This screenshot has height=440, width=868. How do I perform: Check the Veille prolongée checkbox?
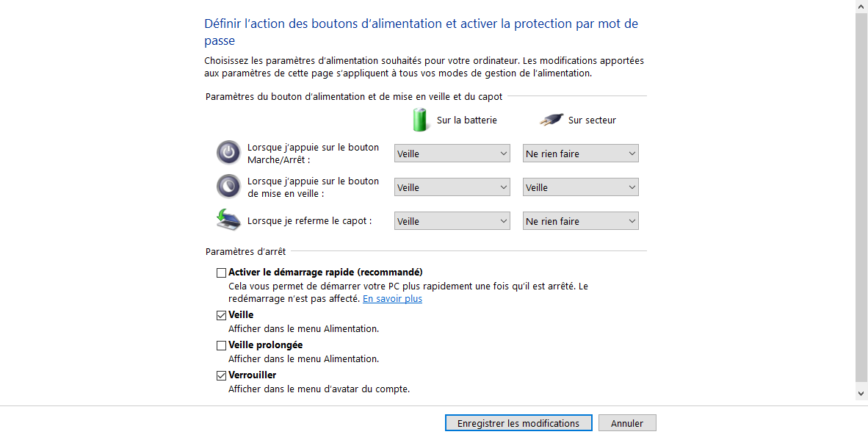pyautogui.click(x=222, y=345)
